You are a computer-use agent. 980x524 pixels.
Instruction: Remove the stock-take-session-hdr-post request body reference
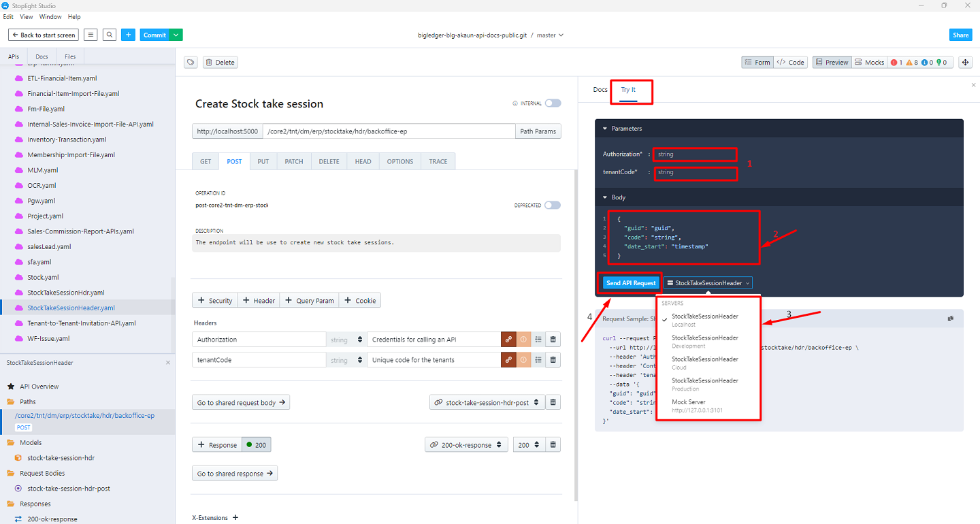tap(553, 403)
